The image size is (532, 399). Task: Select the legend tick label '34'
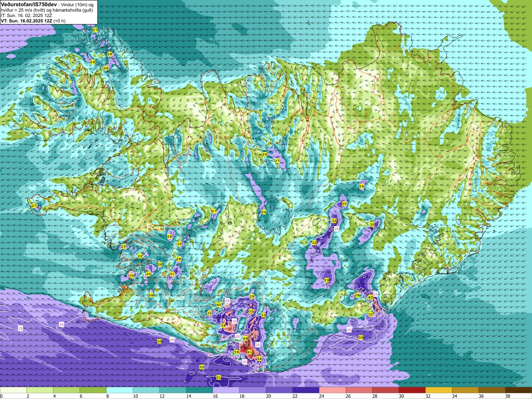tap(455, 396)
